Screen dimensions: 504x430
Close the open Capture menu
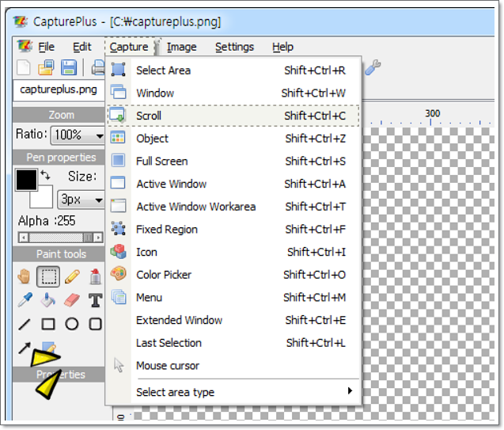coord(129,47)
